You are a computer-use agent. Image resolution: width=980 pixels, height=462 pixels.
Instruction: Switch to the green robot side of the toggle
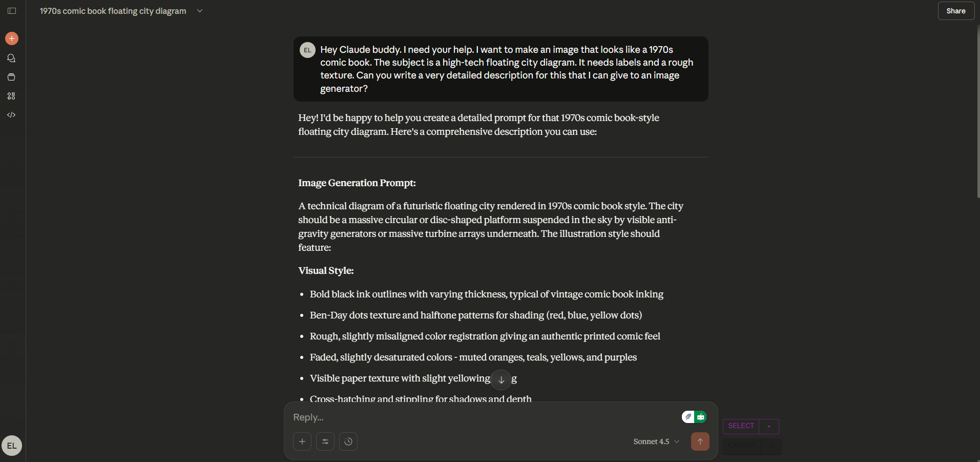(701, 417)
